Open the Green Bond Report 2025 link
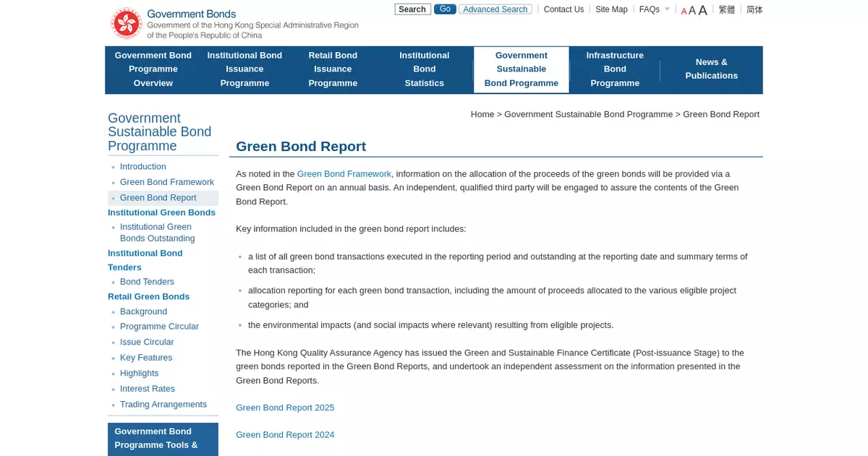The image size is (868, 456). pos(285,408)
